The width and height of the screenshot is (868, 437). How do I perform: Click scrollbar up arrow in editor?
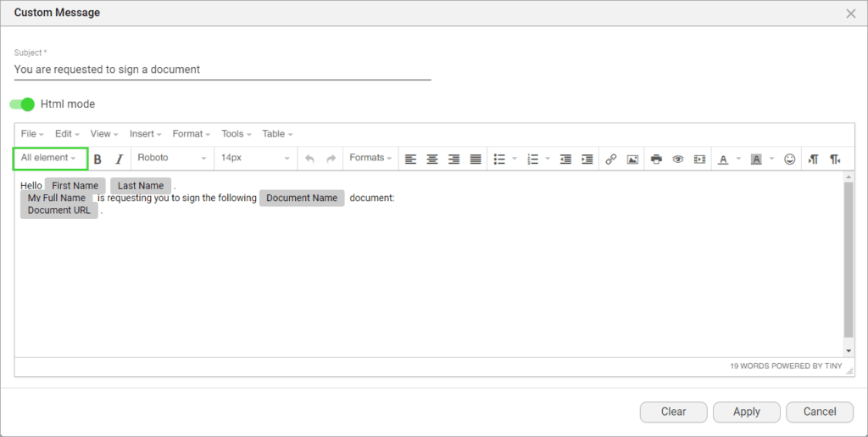point(849,176)
